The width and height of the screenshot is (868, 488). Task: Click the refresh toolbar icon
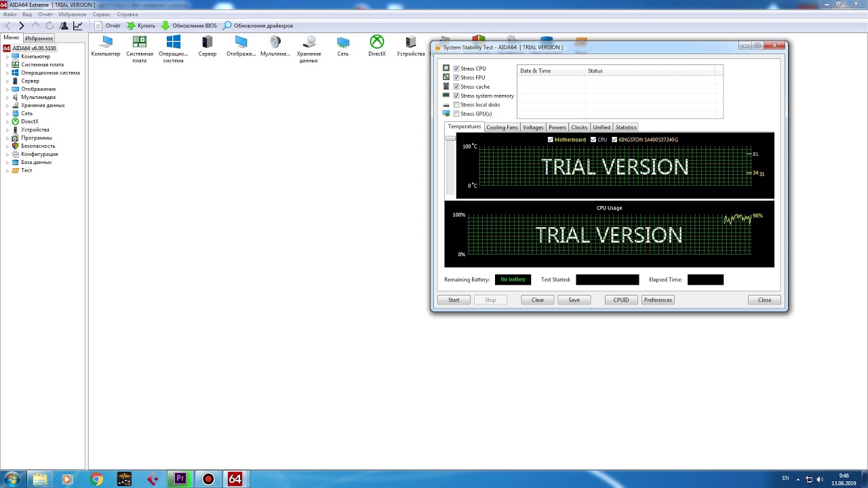tap(50, 26)
